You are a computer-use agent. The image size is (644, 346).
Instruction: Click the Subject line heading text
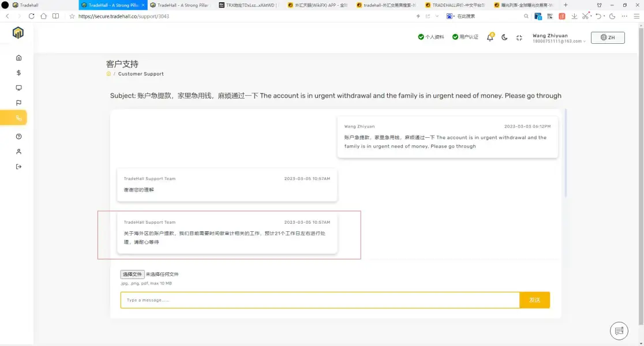click(335, 96)
